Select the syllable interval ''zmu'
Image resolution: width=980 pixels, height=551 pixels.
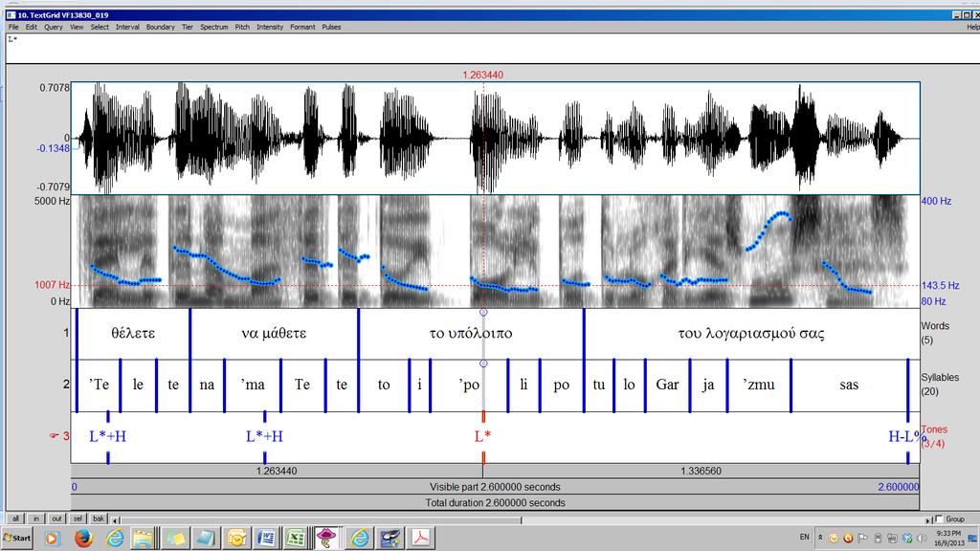click(759, 385)
